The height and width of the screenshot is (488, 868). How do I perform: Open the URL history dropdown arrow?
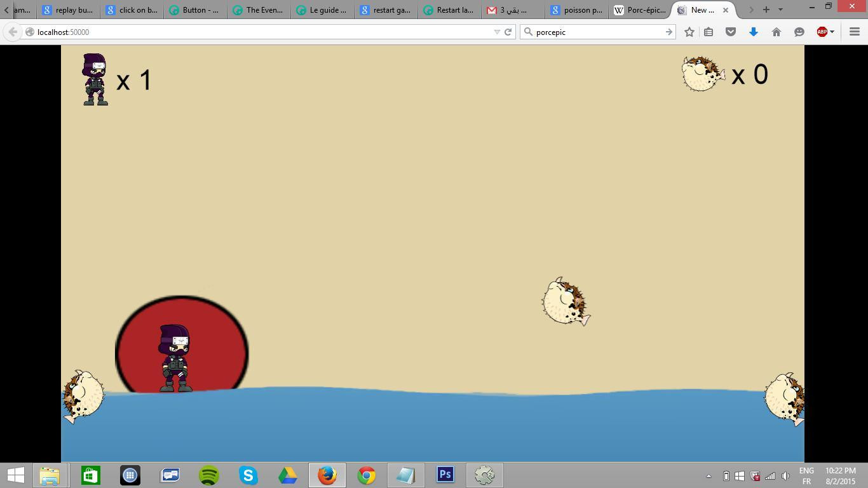coord(497,32)
